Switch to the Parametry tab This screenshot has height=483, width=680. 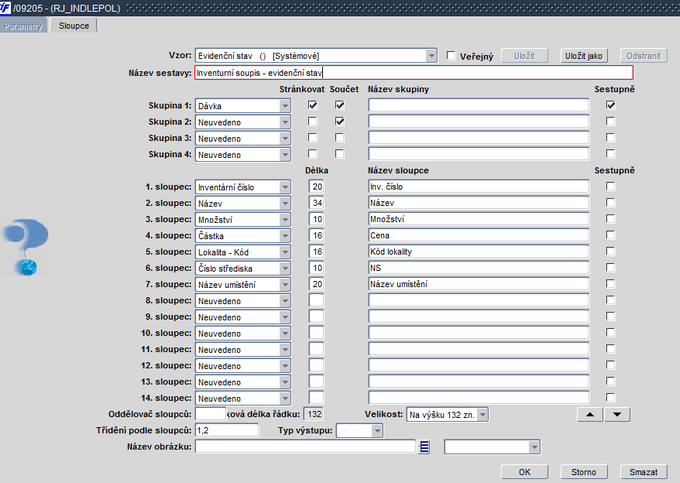point(23,26)
